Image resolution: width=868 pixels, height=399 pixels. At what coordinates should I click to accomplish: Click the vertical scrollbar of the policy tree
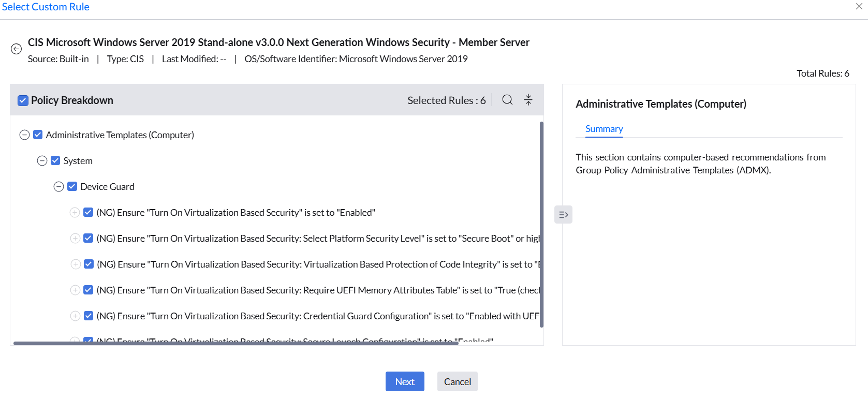[541, 224]
